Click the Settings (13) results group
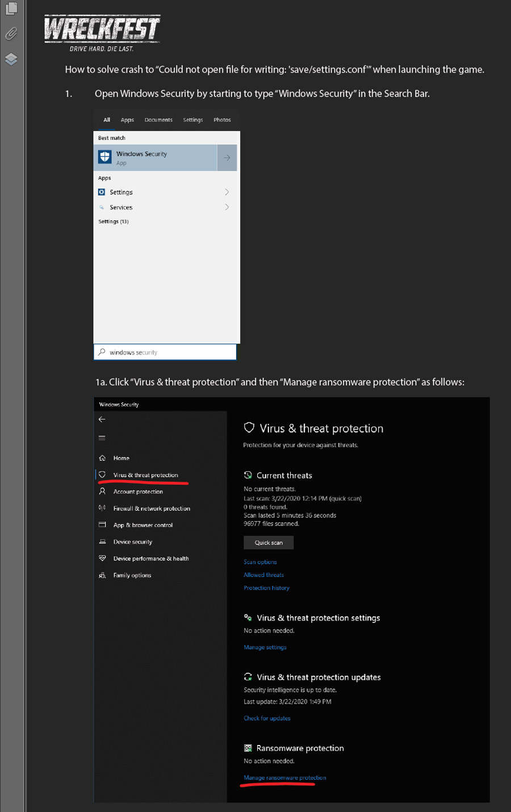 click(x=114, y=221)
